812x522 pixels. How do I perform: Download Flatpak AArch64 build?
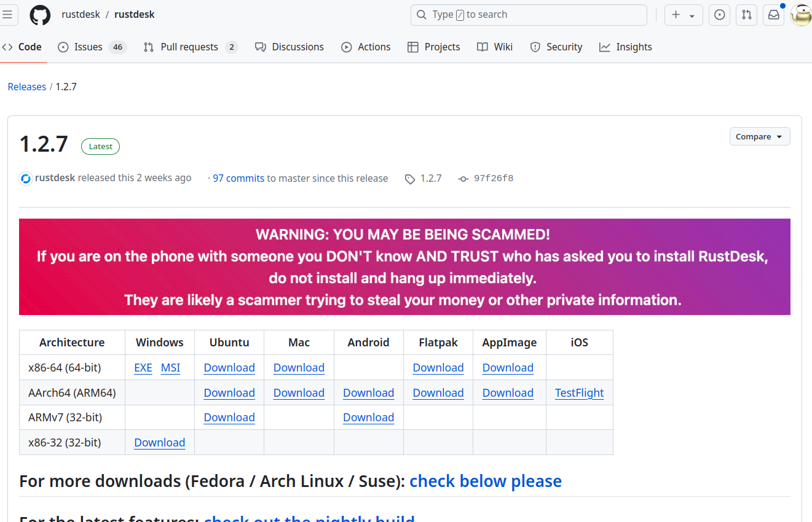438,393
